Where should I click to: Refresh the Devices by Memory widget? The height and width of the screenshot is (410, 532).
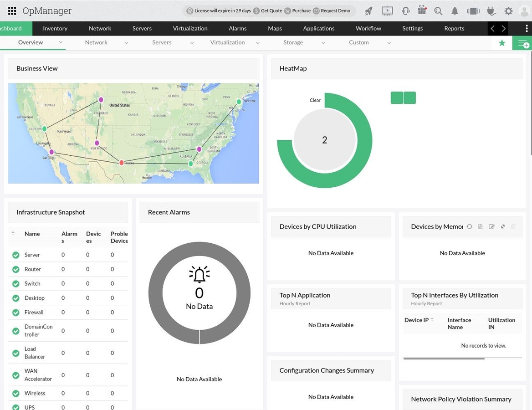[x=469, y=226]
